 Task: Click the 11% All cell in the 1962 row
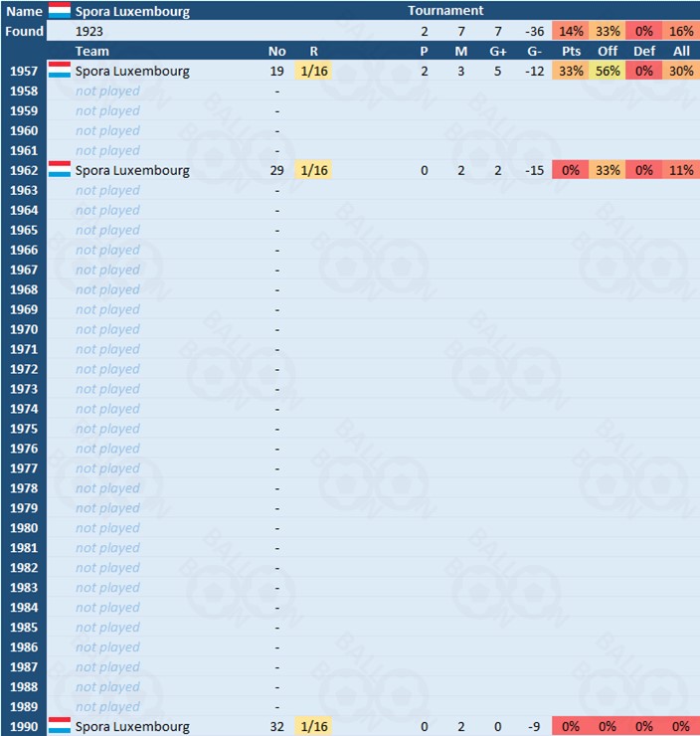(x=681, y=170)
